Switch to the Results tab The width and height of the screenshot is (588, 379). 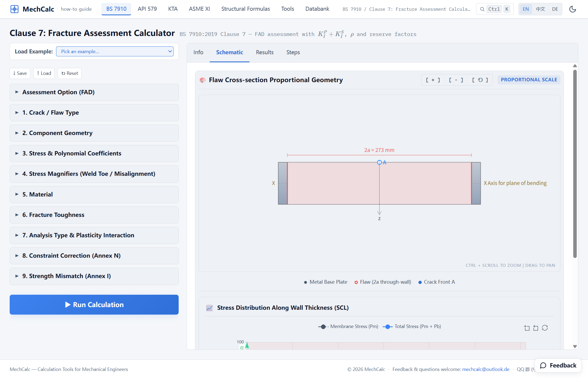coord(265,52)
